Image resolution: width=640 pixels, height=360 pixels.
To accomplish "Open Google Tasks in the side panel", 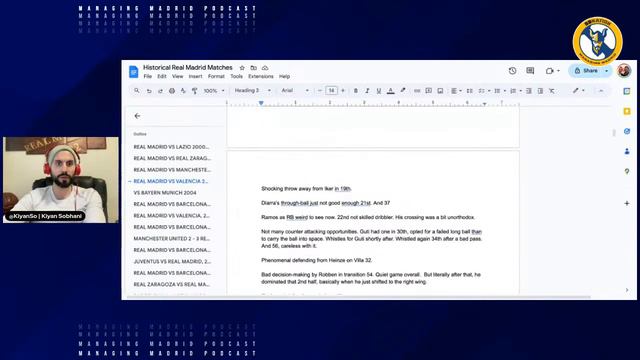I will (627, 131).
